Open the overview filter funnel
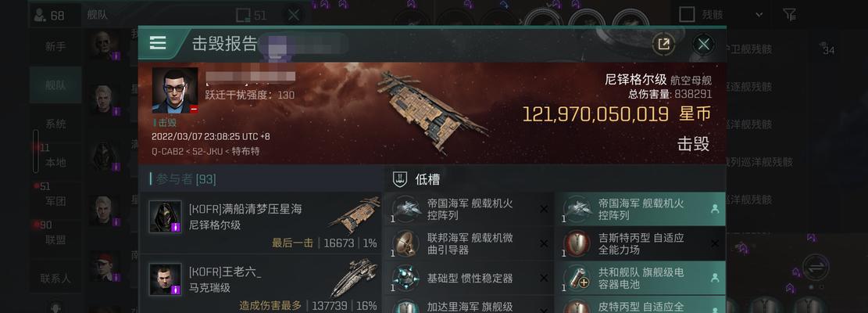The image size is (868, 313). click(x=789, y=14)
